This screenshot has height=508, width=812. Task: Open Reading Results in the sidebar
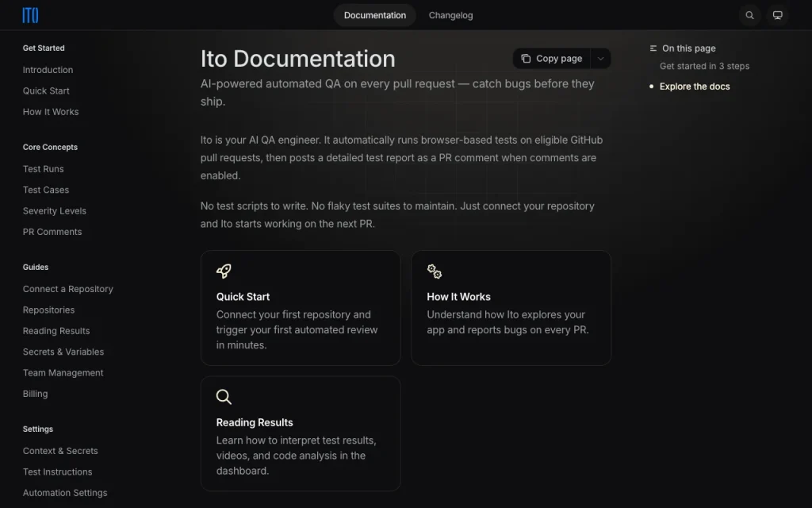56,331
